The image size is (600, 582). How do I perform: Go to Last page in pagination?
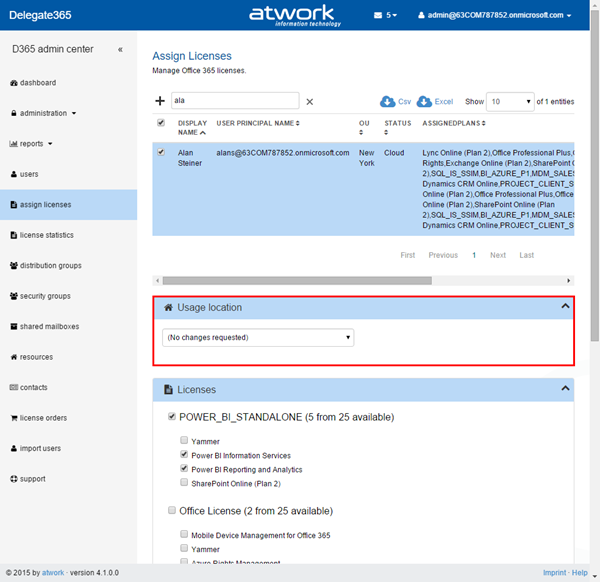[526, 255]
